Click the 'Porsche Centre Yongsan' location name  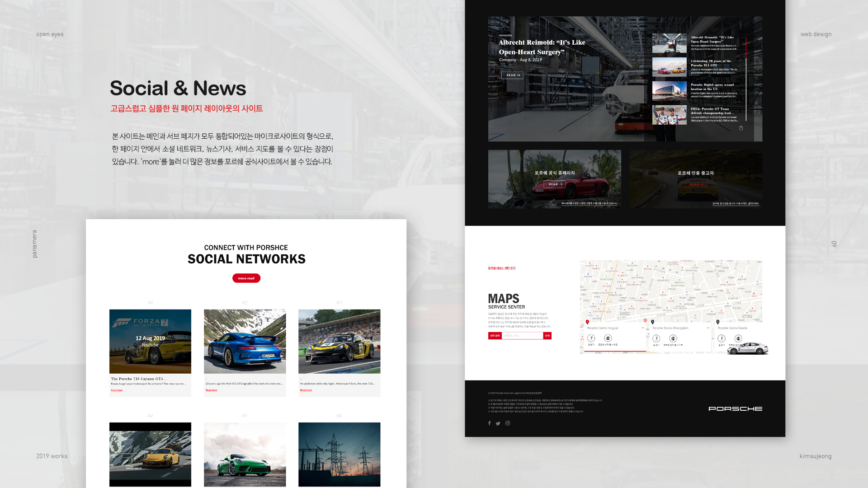tap(603, 328)
